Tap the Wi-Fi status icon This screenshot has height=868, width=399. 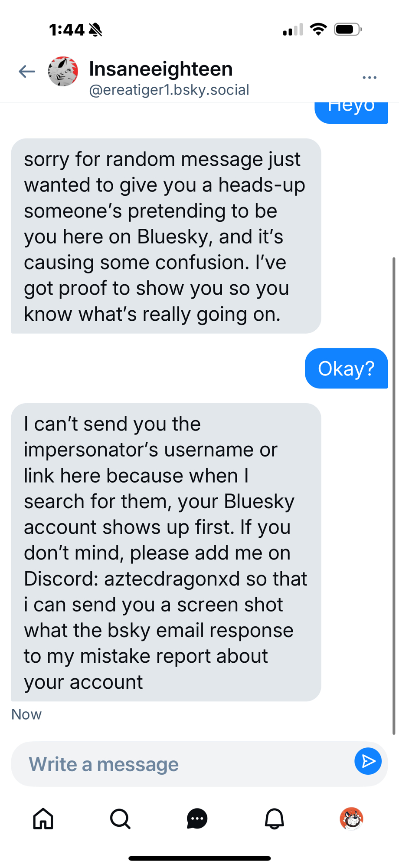pos(318,30)
